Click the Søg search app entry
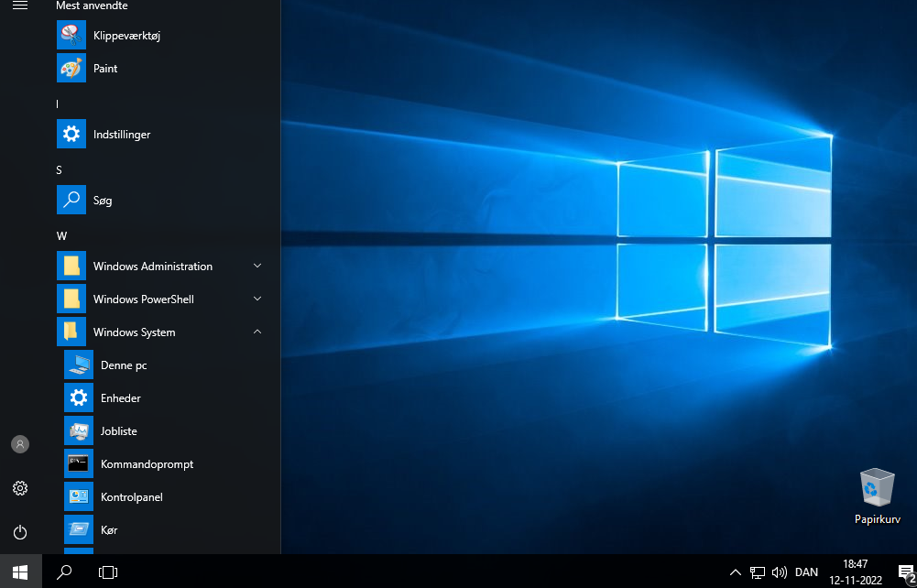Screen dimensions: 917x588 [103, 201]
